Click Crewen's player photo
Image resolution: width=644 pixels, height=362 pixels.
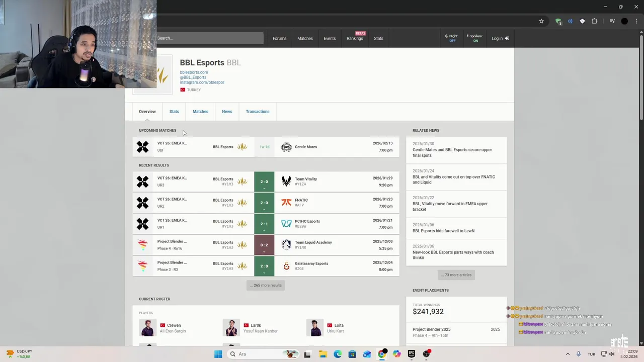coord(148,328)
